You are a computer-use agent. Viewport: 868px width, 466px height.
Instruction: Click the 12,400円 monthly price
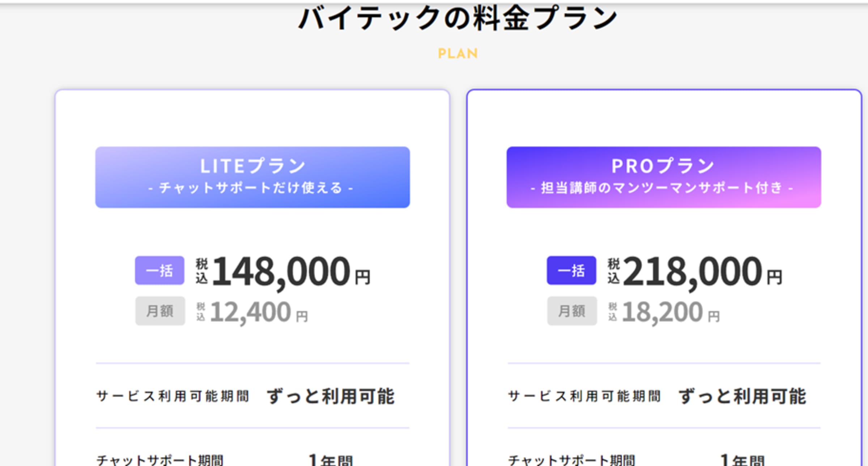tap(259, 312)
